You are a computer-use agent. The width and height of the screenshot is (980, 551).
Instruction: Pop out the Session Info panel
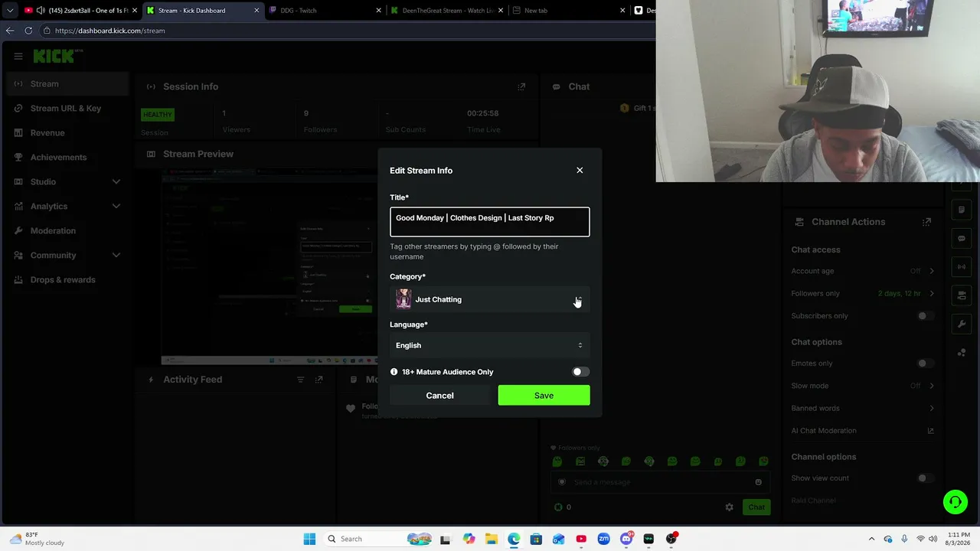[521, 86]
